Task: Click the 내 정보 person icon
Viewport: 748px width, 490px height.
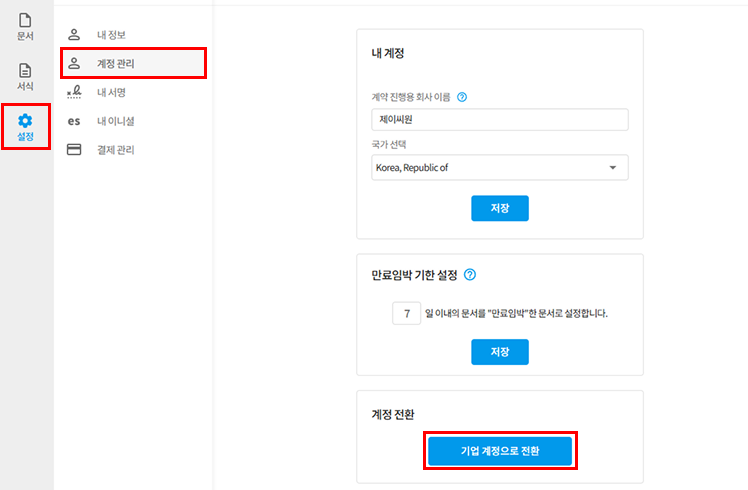Action: coord(73,35)
